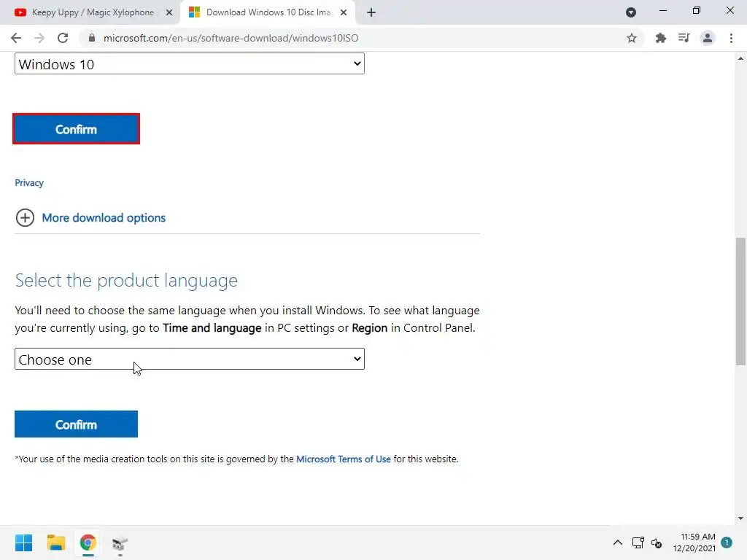Click the Chrome taskbar icon
Screen dimensions: 747x560
(88, 542)
